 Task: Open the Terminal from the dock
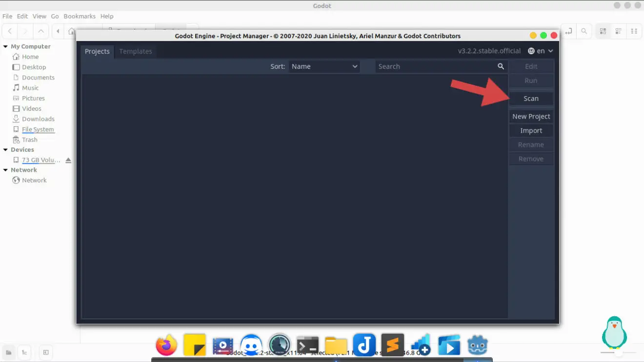click(x=308, y=346)
